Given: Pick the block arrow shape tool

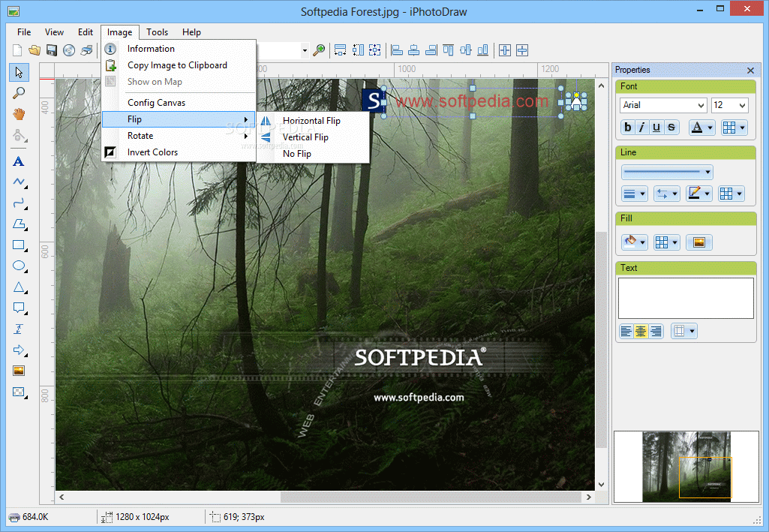Looking at the screenshot, I should [19, 350].
